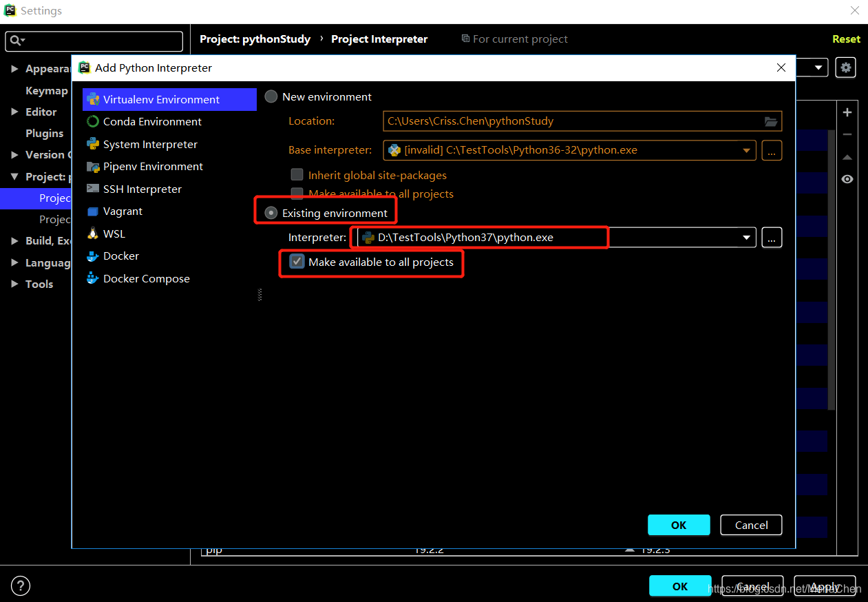Click the Docker whale icon
Viewport: 868px width, 602px height.
click(x=93, y=256)
